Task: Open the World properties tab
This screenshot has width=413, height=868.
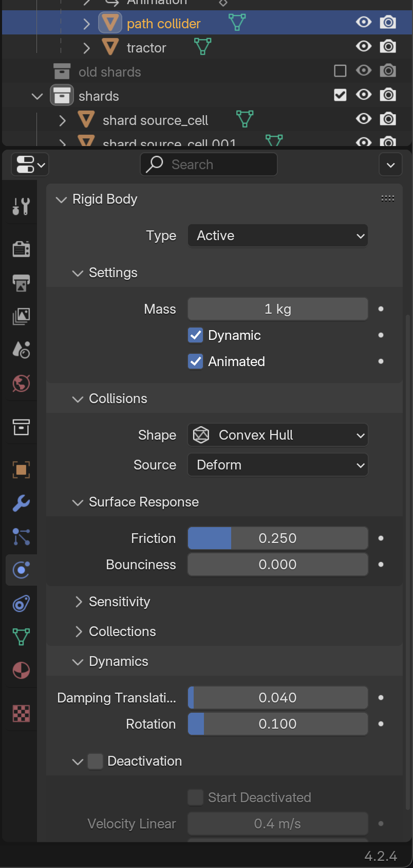Action: (21, 383)
